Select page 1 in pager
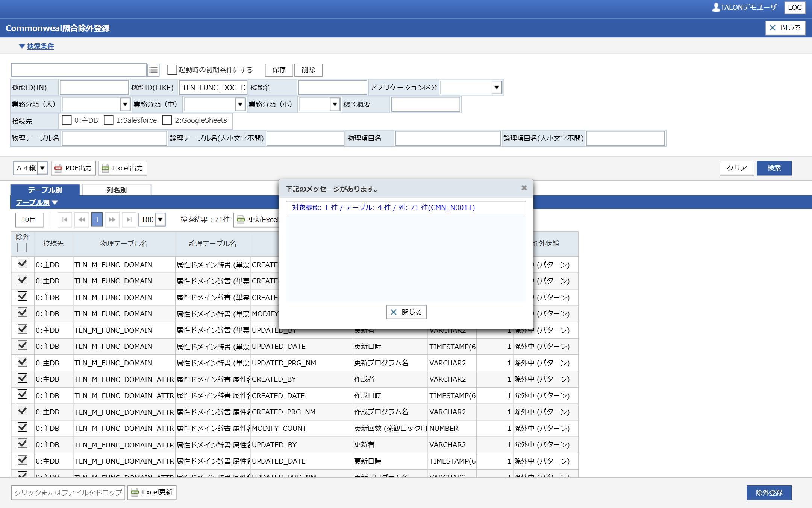The width and height of the screenshot is (812, 508). [x=97, y=220]
